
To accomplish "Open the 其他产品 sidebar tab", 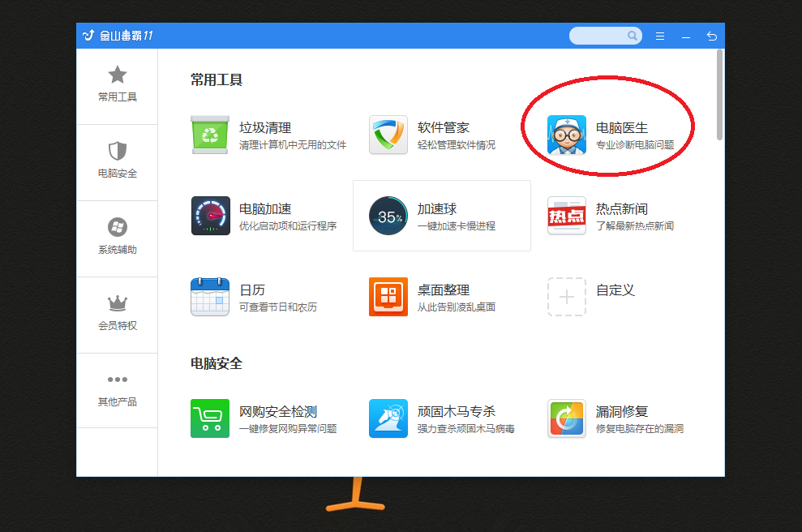I will tap(117, 390).
